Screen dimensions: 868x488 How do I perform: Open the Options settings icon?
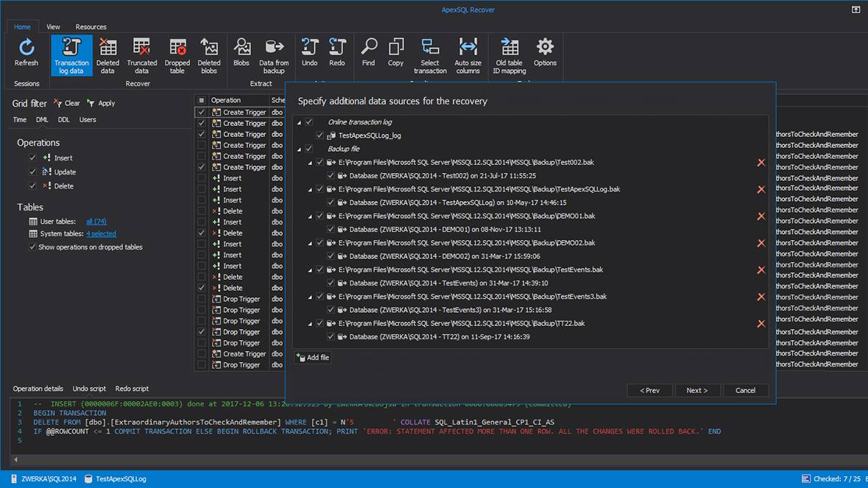pyautogui.click(x=545, y=55)
